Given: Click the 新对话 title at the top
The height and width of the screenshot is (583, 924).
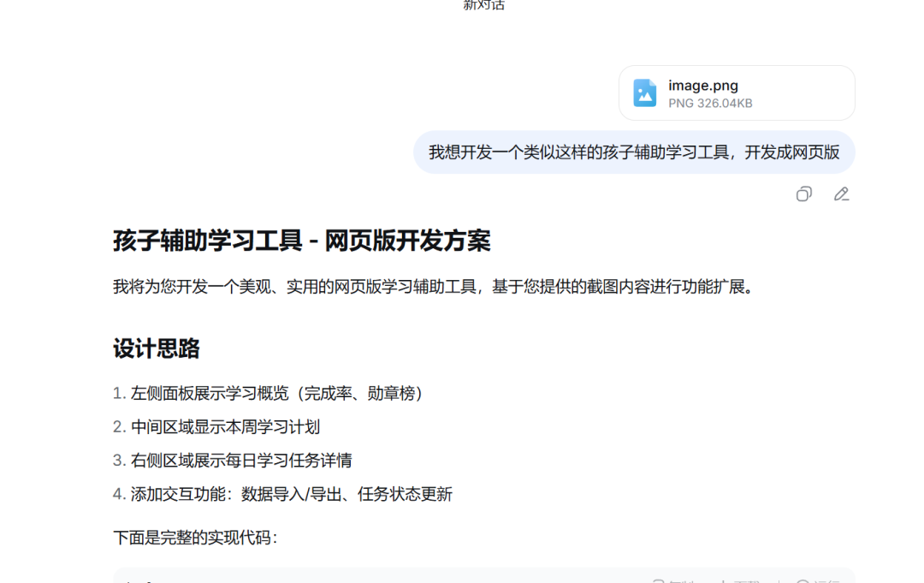Looking at the screenshot, I should (483, 5).
